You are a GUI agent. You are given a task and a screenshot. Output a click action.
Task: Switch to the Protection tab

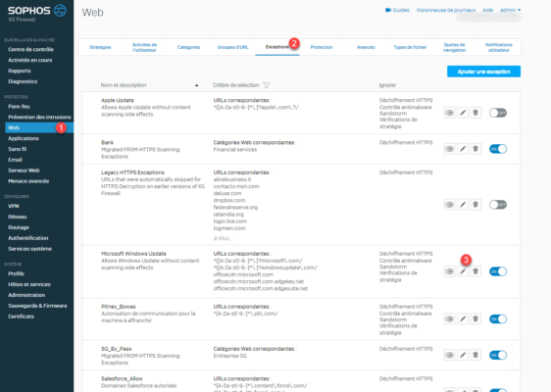322,47
